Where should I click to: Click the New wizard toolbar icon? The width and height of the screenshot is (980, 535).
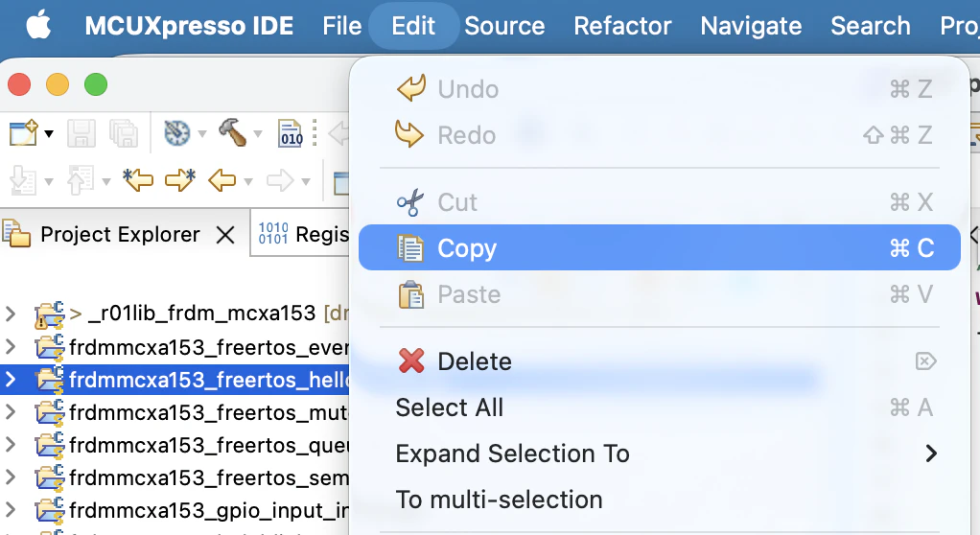tap(24, 133)
